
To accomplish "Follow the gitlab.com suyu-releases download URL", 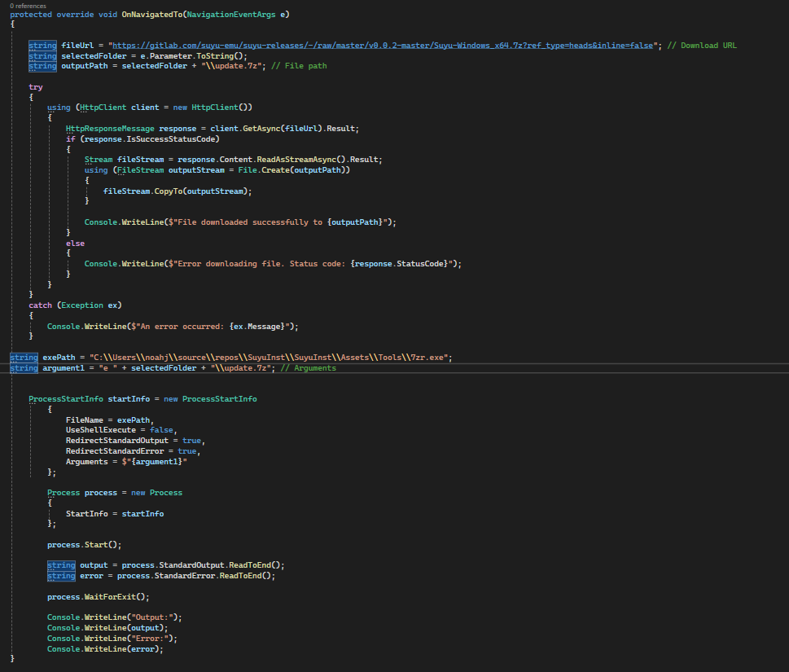I will coord(383,46).
